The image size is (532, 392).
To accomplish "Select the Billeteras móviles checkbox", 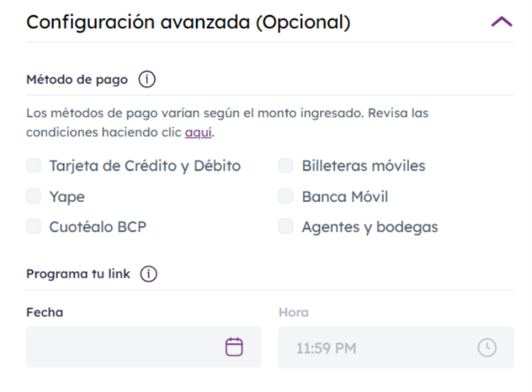I will (286, 166).
